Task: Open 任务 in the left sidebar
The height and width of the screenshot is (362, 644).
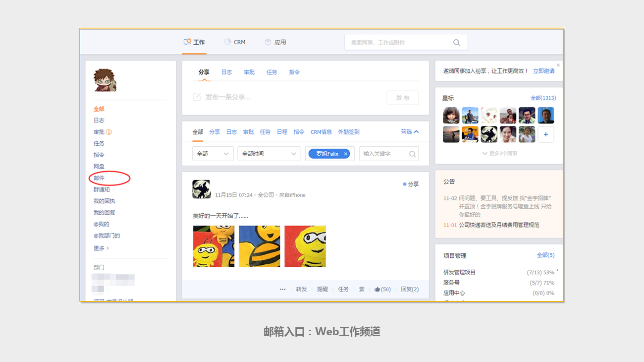Action: (99, 143)
